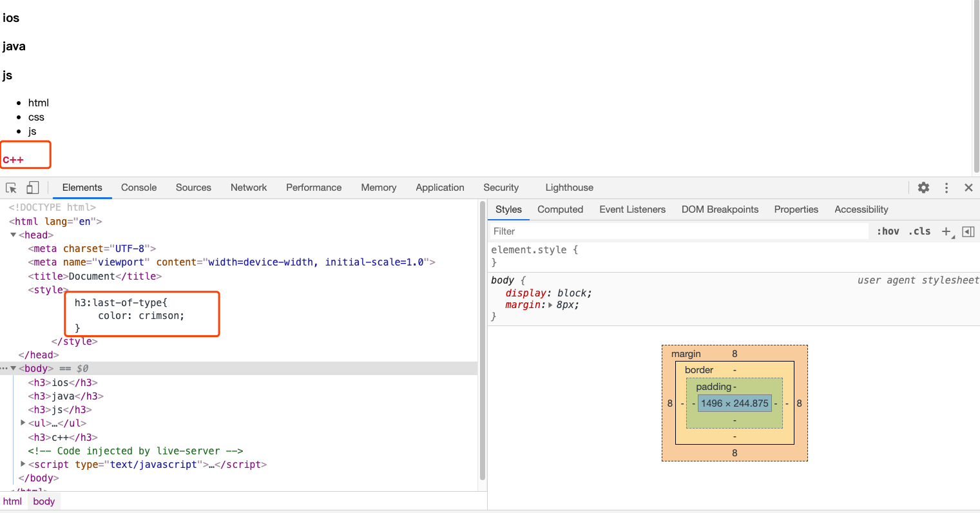Click the styles Filter input field

pos(677,231)
